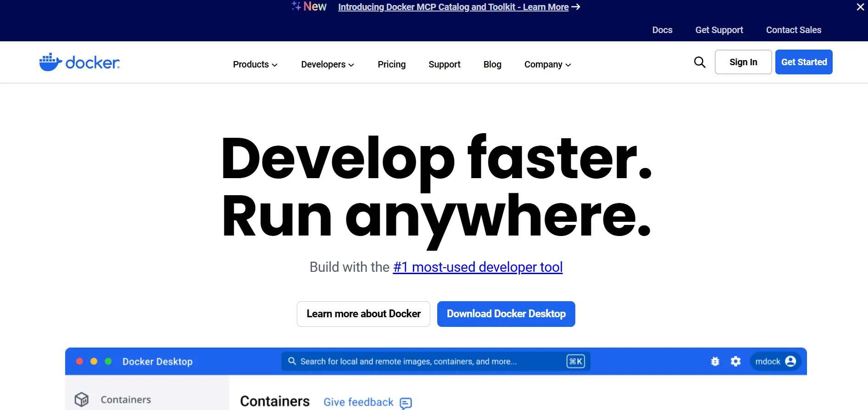Open #1 most-used developer tool link

click(x=478, y=267)
